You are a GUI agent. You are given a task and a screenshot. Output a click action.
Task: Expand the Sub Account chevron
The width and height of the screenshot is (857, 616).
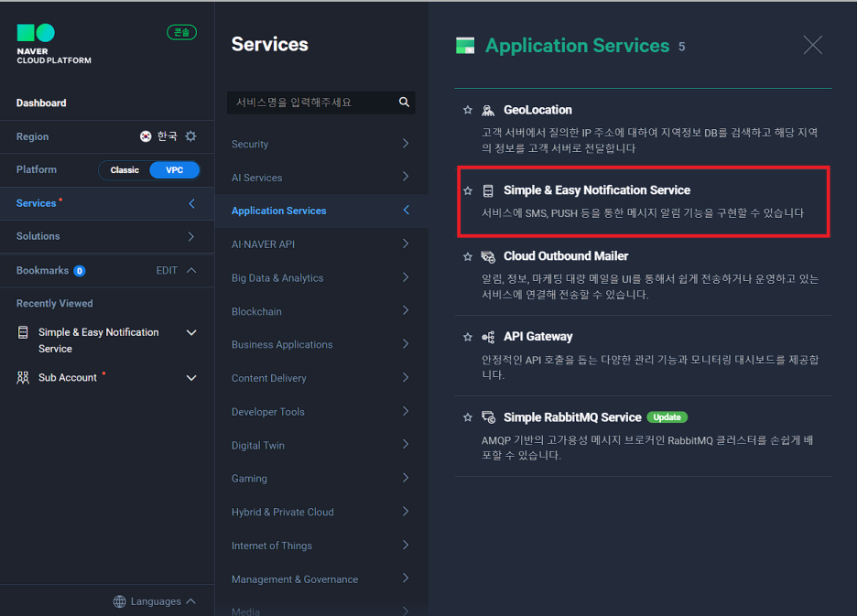coord(191,378)
